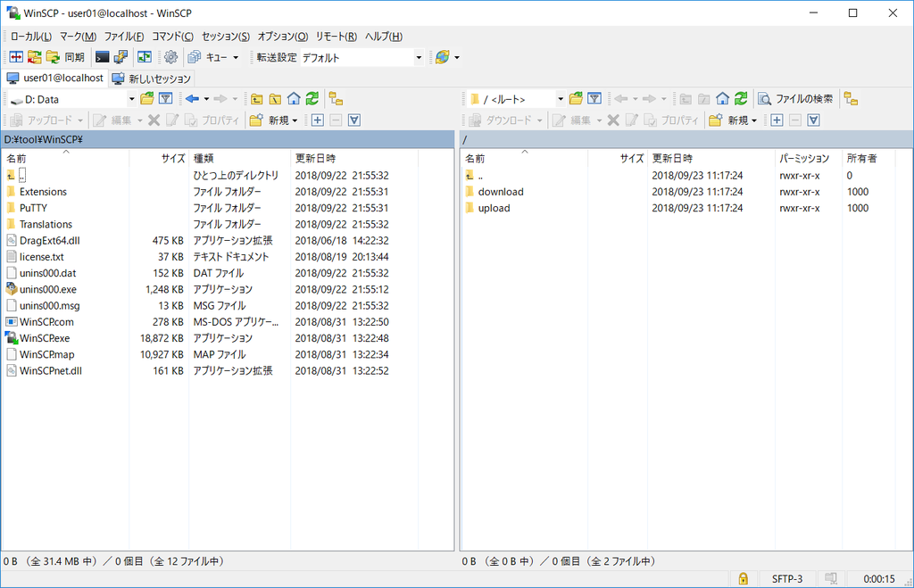914x588 pixels.
Task: Click ファイルの検索 find files button
Action: (x=795, y=98)
